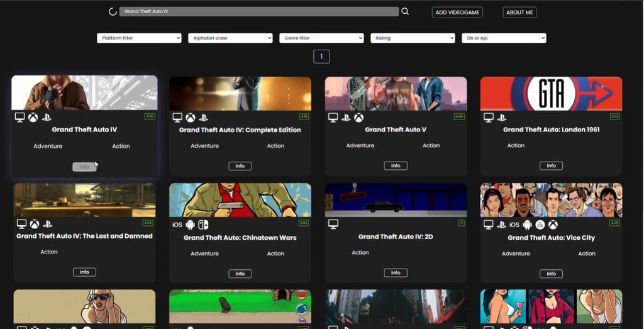Open info for Grand Theft Auto IV
644x329 pixels.
(85, 167)
